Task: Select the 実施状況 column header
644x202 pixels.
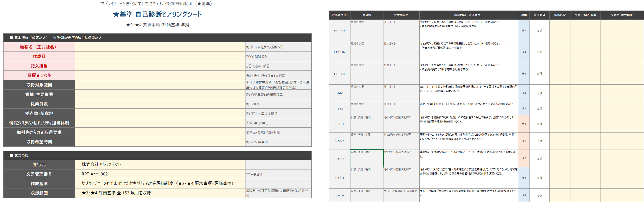Action: [560, 15]
